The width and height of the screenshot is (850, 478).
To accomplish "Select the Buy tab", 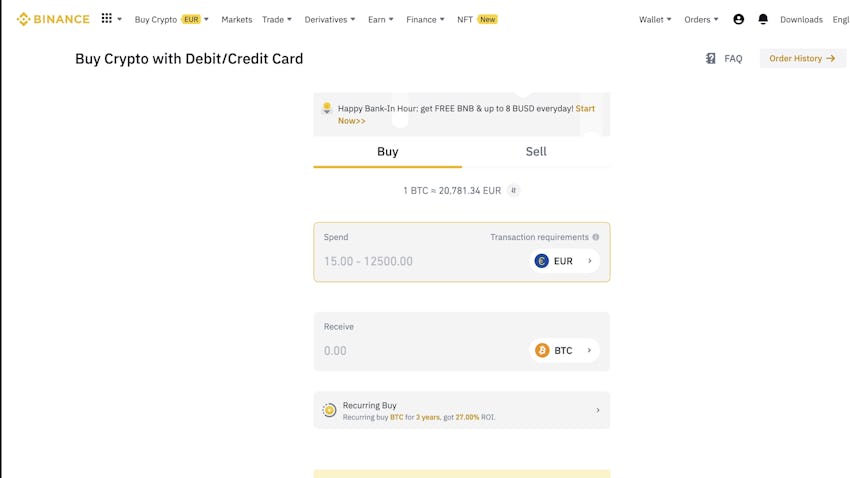I will 388,151.
